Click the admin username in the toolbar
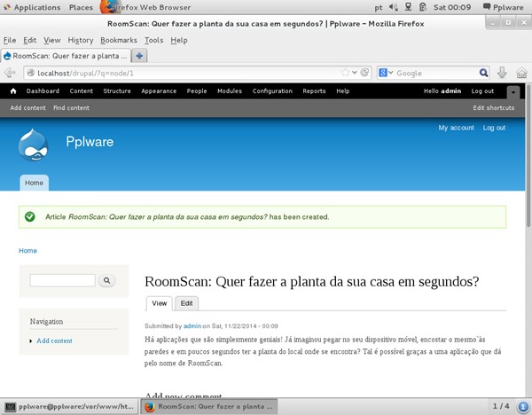Screen dimensions: 532x415 point(450,91)
